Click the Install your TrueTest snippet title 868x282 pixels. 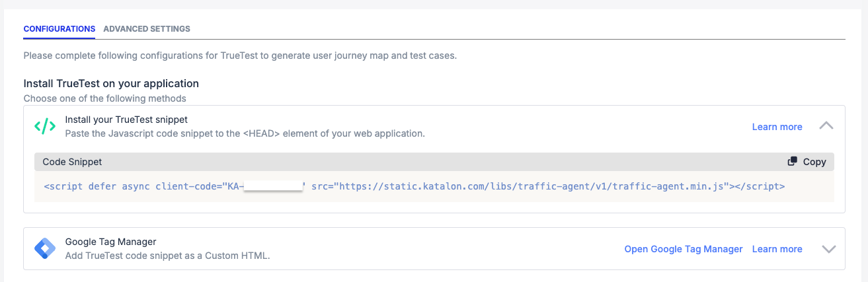126,120
